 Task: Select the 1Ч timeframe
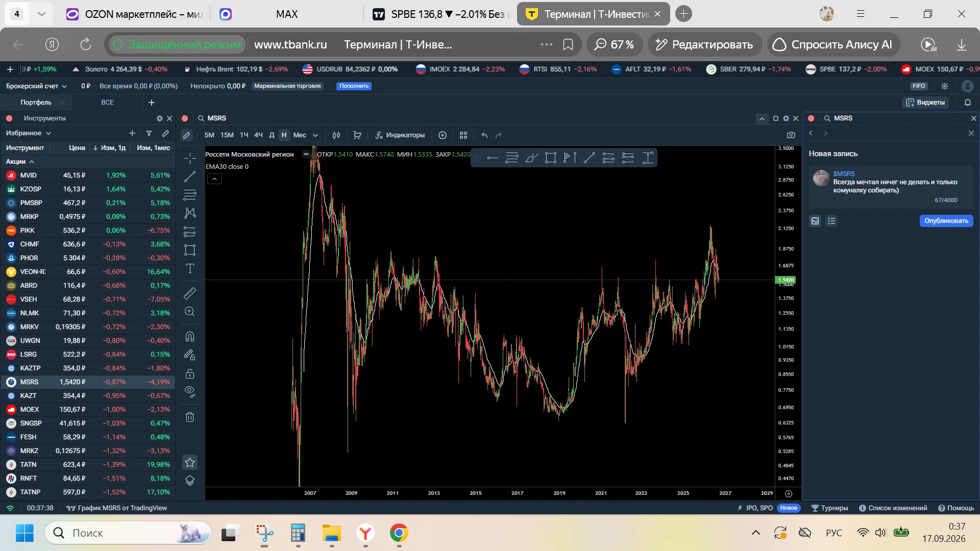[244, 135]
